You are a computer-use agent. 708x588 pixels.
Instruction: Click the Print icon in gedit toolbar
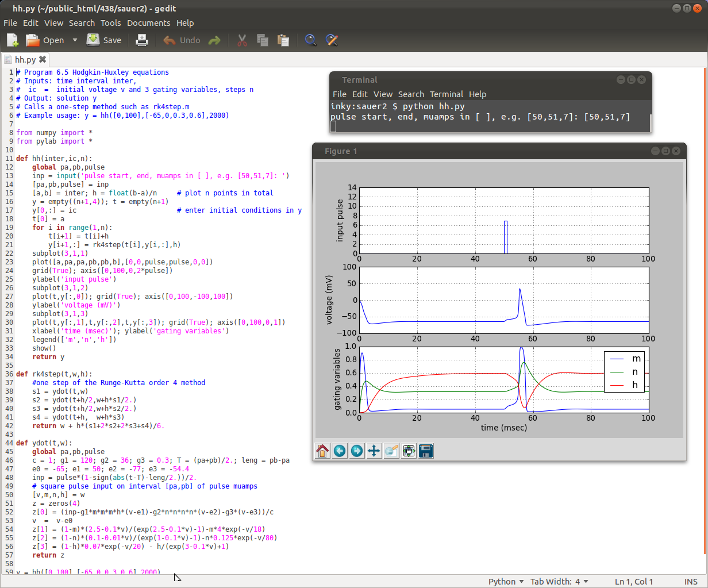click(141, 40)
